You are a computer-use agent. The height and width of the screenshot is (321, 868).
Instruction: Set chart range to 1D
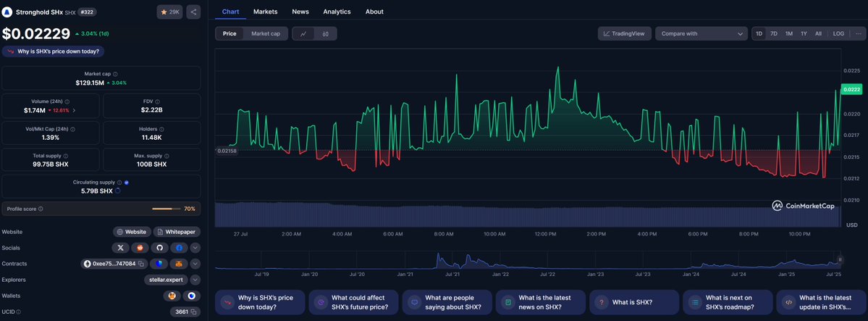[x=759, y=34]
